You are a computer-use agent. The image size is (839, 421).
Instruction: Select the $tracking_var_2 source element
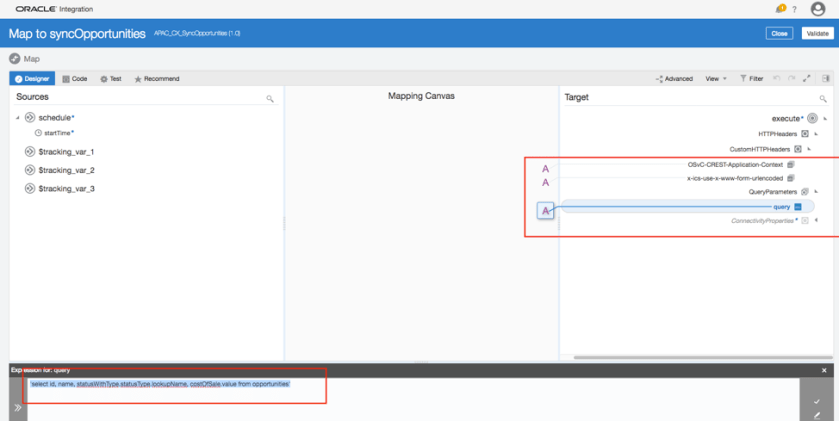tap(66, 170)
